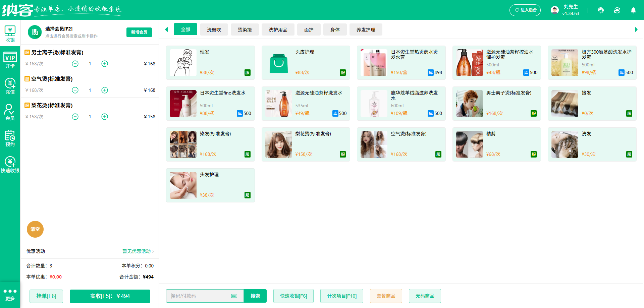Switch to the 烫染接 category tab
Viewport: 644px width, 308px height.
point(245,29)
